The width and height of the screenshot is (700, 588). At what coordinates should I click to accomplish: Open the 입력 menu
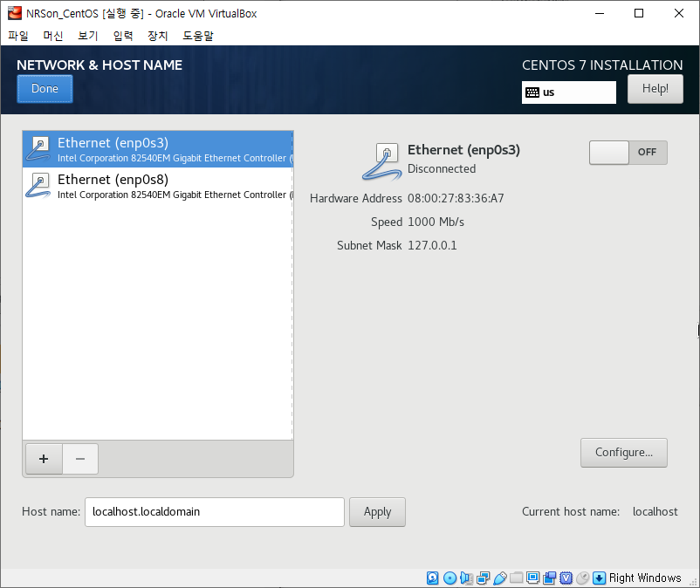[123, 36]
